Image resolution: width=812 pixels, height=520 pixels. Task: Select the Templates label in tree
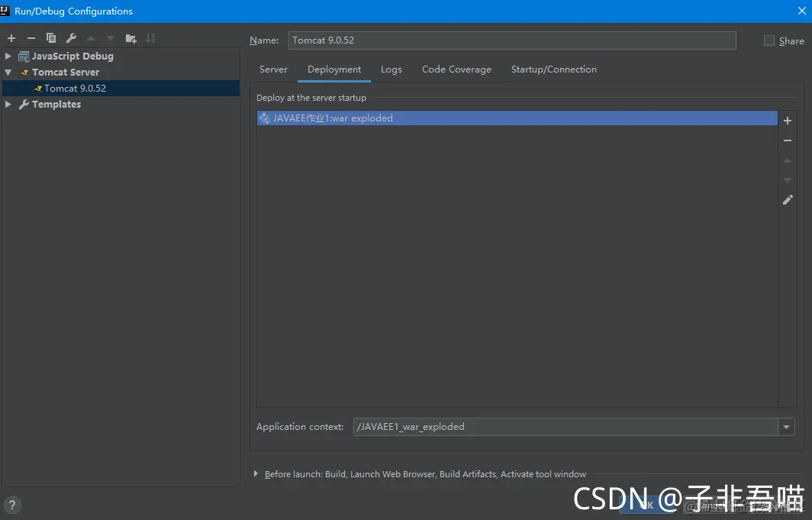pyautogui.click(x=56, y=104)
